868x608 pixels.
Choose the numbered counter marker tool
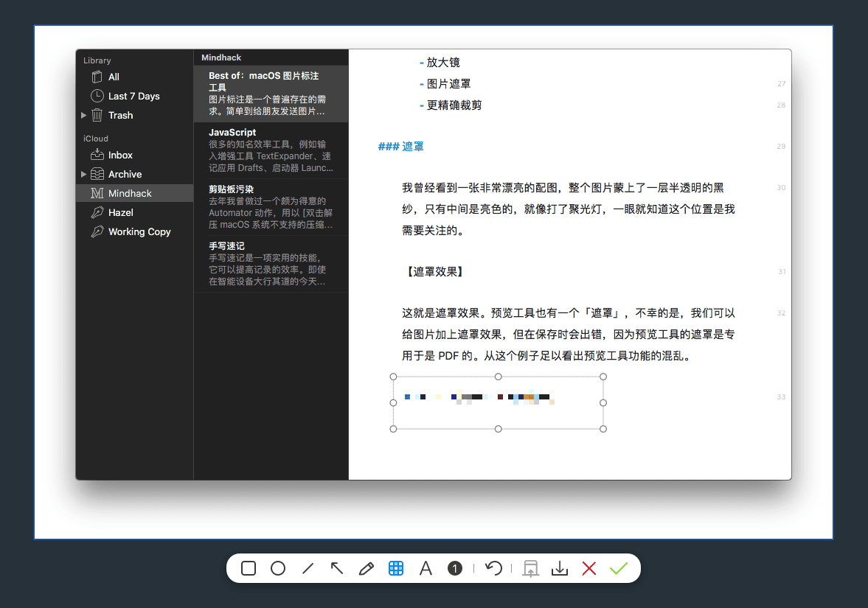point(455,568)
